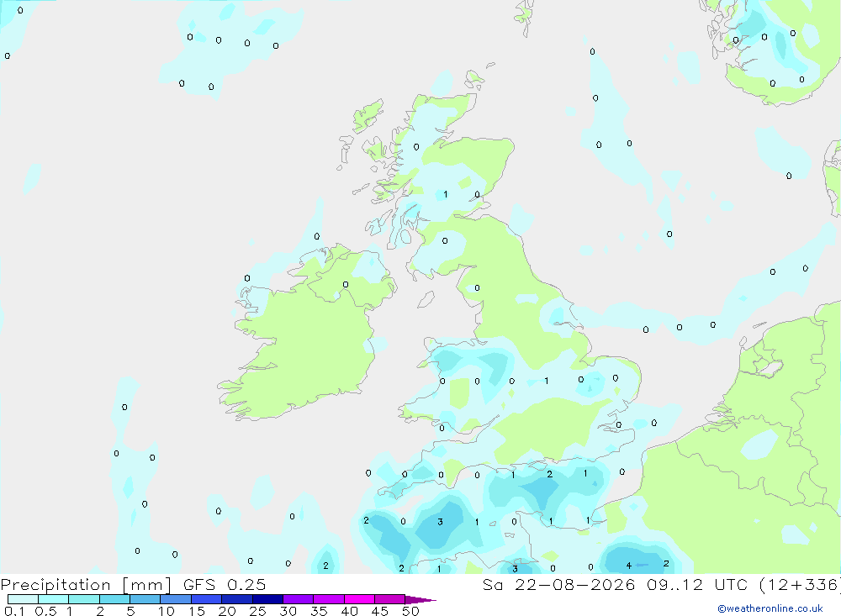841x616 pixels.
Task: Pick the 20–25 mm legend color swatch
Action: pyautogui.click(x=237, y=599)
